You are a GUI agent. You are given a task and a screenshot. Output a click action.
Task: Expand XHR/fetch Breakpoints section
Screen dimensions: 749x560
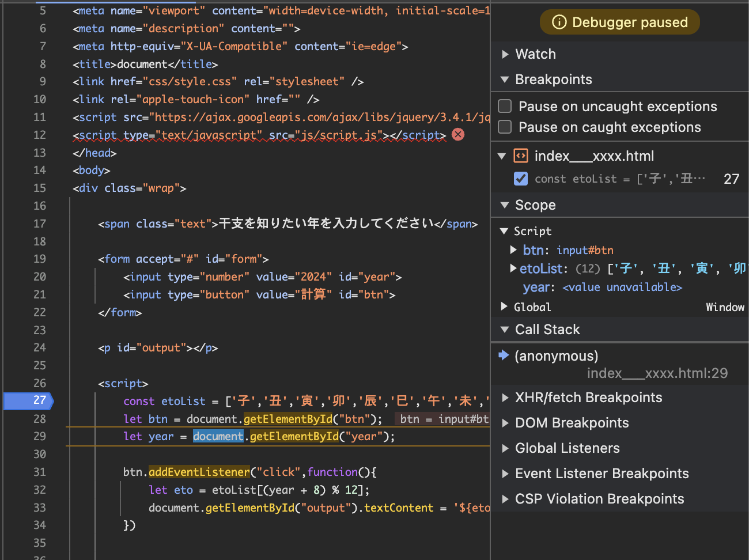pyautogui.click(x=505, y=398)
